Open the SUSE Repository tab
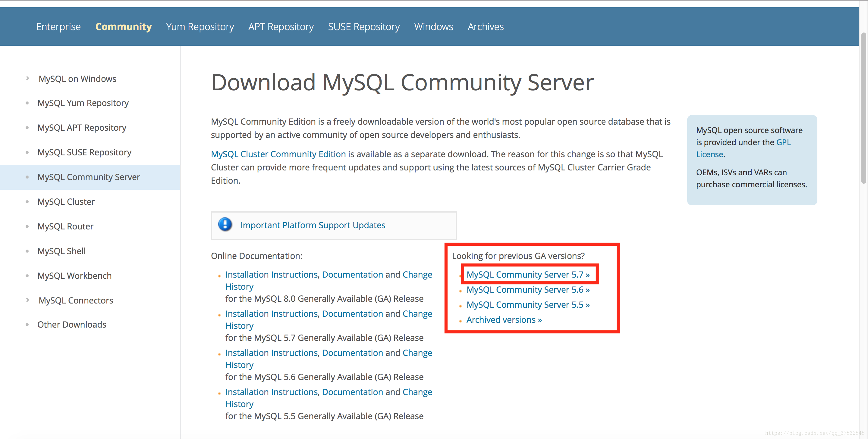This screenshot has width=868, height=439. tap(364, 26)
